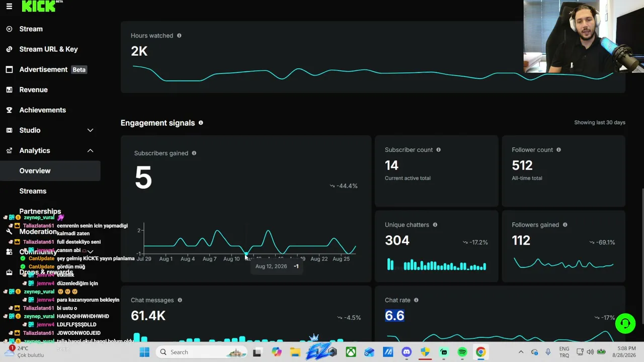Open Spotify from the taskbar
This screenshot has width=644, height=362.
[x=462, y=352]
